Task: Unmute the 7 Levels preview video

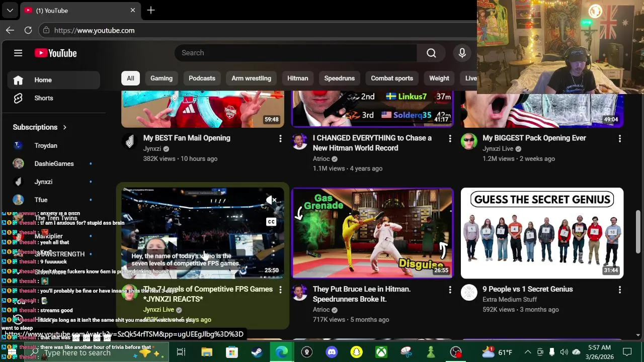Action: (271, 200)
